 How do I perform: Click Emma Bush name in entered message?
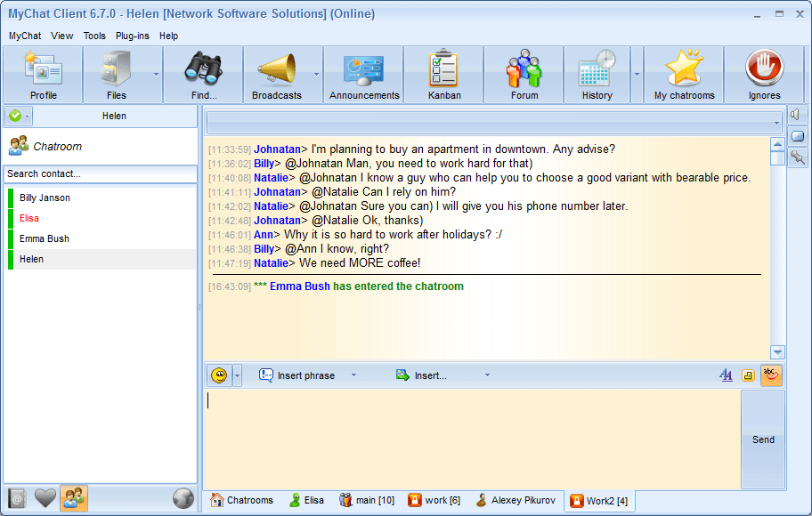tap(299, 286)
